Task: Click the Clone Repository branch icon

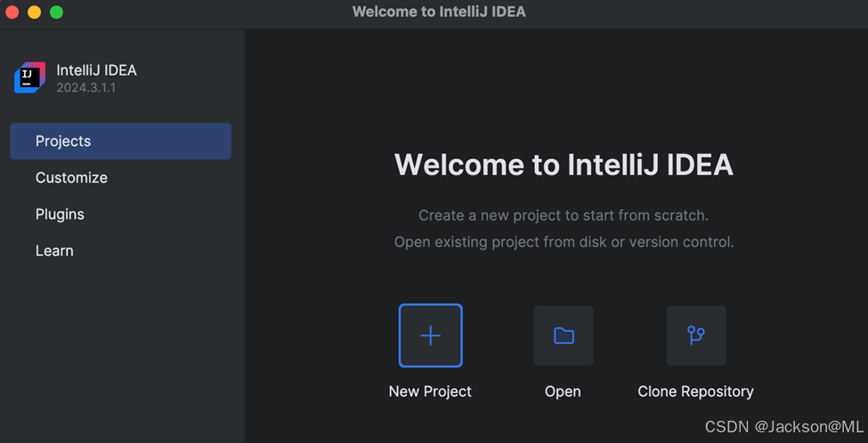Action: 696,335
